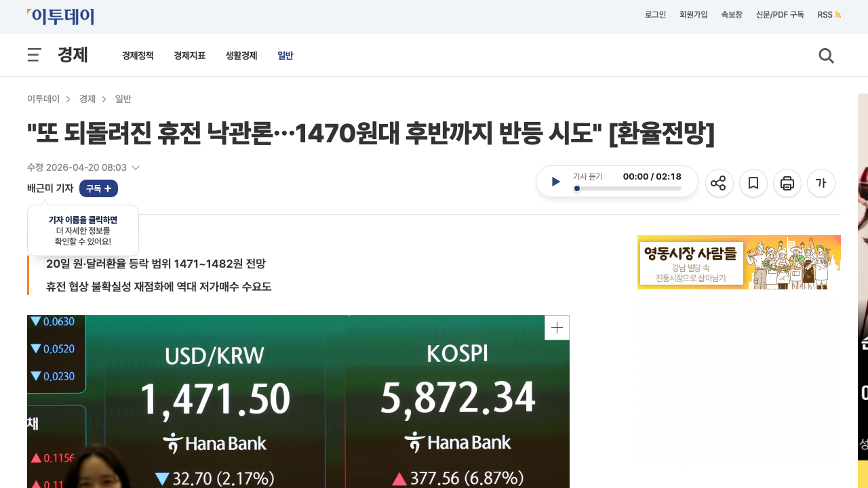
Task: Open 속보창 link
Action: [x=732, y=15]
